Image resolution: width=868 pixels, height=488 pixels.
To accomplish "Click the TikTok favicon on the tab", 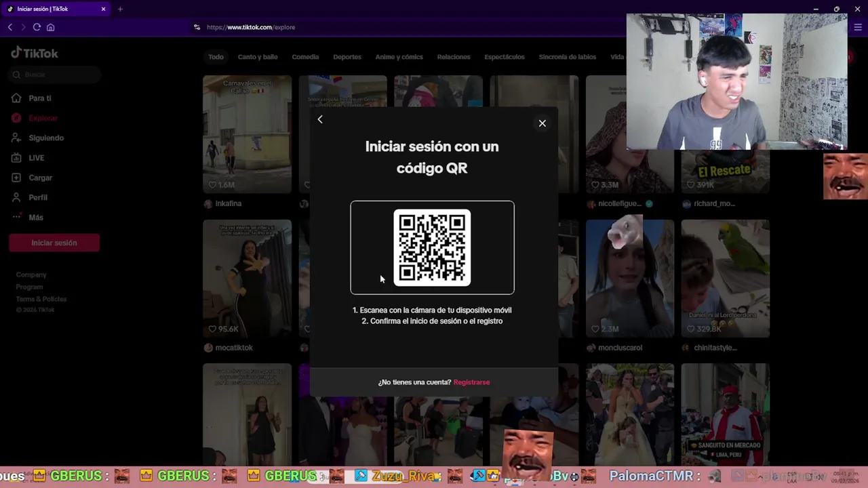I will tap(9, 9).
